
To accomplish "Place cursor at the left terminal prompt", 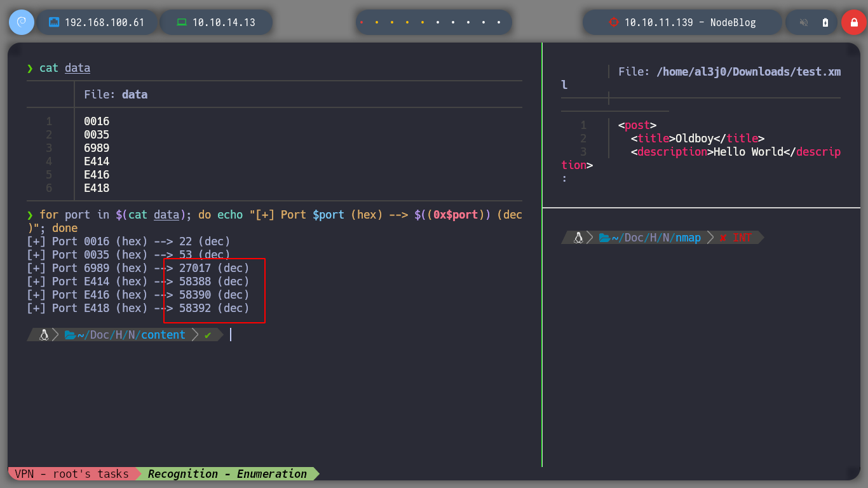I will [231, 335].
